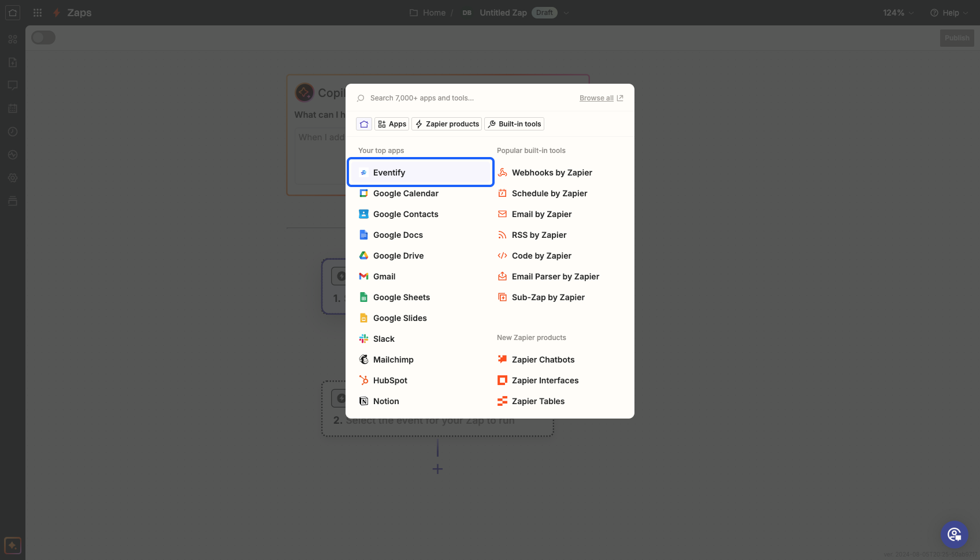Click the HubSpot icon
980x560 pixels.
click(x=363, y=380)
